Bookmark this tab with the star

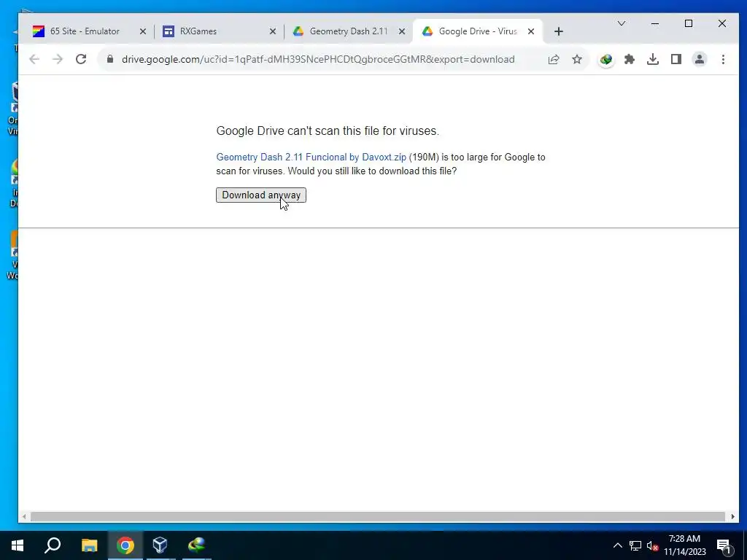(x=577, y=60)
